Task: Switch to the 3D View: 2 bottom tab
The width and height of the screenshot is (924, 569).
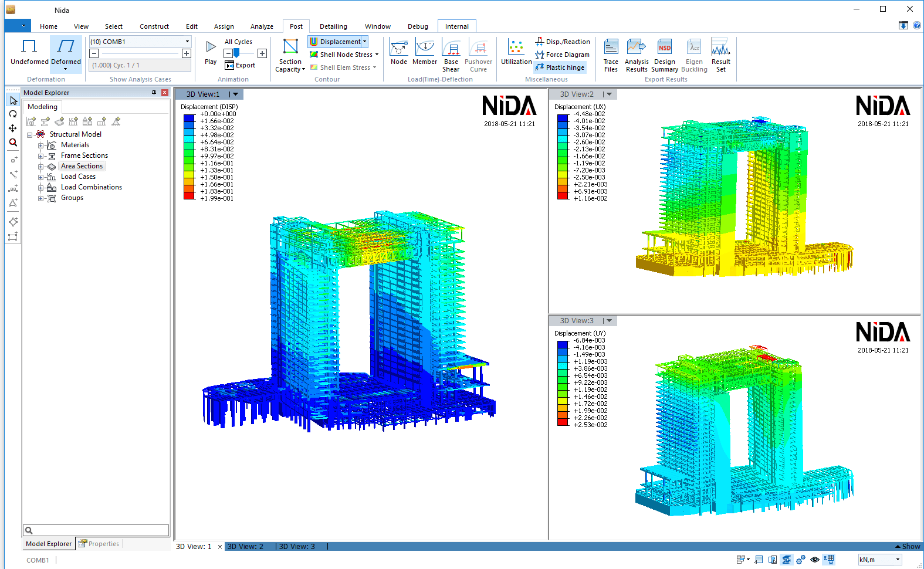Action: pyautogui.click(x=245, y=547)
